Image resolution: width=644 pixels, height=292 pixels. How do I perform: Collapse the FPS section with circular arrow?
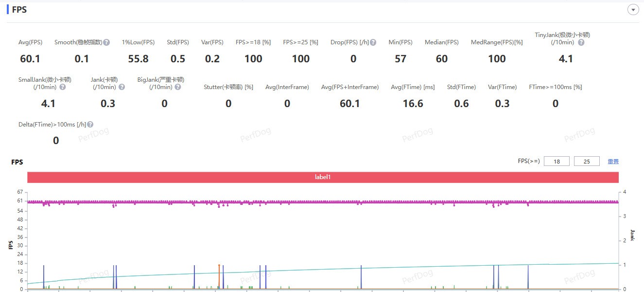pos(633,10)
